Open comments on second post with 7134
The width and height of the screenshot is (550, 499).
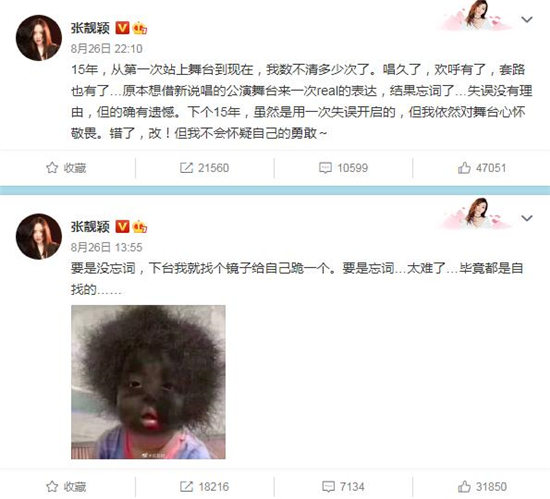point(343,486)
